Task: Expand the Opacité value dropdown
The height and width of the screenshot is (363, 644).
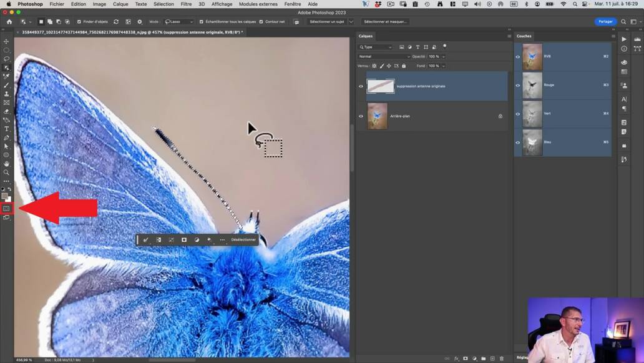Action: 444,56
